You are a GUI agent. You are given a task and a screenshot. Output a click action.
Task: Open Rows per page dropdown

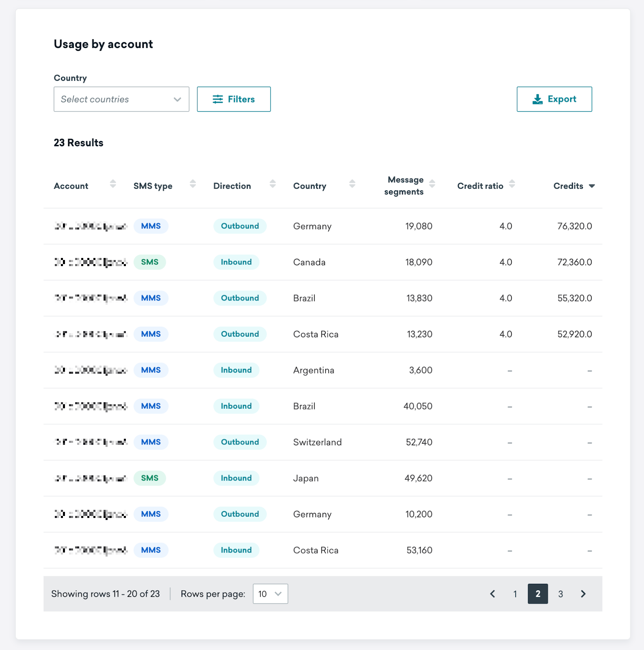(270, 594)
